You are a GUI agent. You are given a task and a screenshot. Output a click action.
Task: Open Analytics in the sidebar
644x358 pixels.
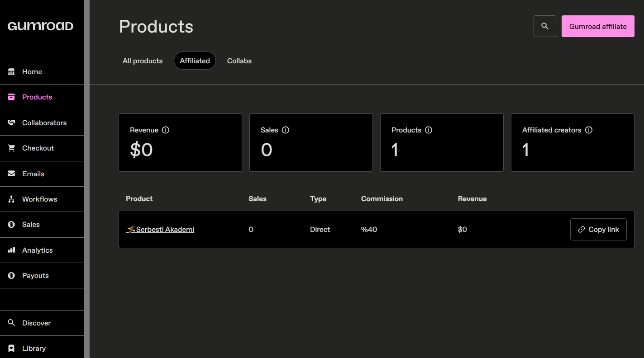point(42,250)
